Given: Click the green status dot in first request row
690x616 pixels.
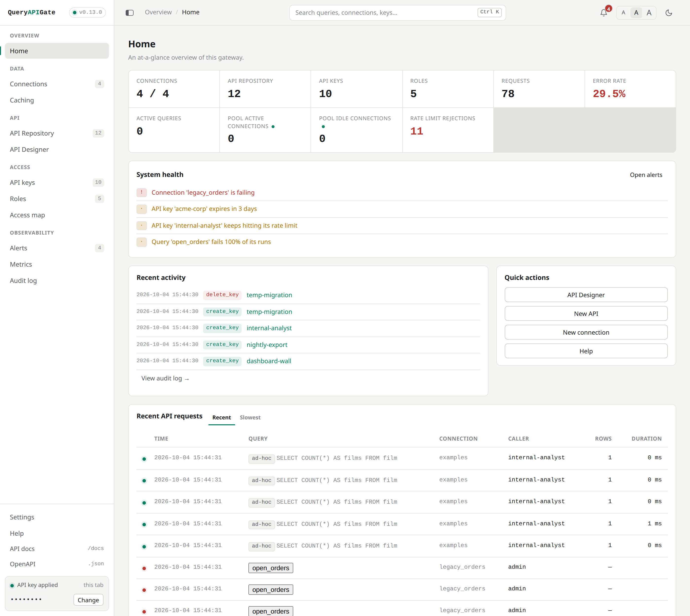Looking at the screenshot, I should (144, 459).
